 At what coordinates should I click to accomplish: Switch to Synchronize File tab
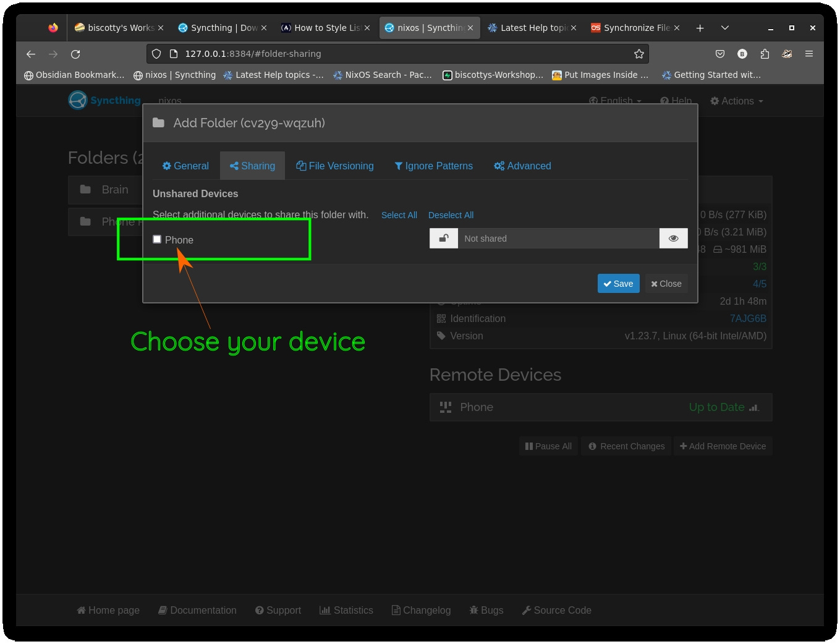click(635, 28)
